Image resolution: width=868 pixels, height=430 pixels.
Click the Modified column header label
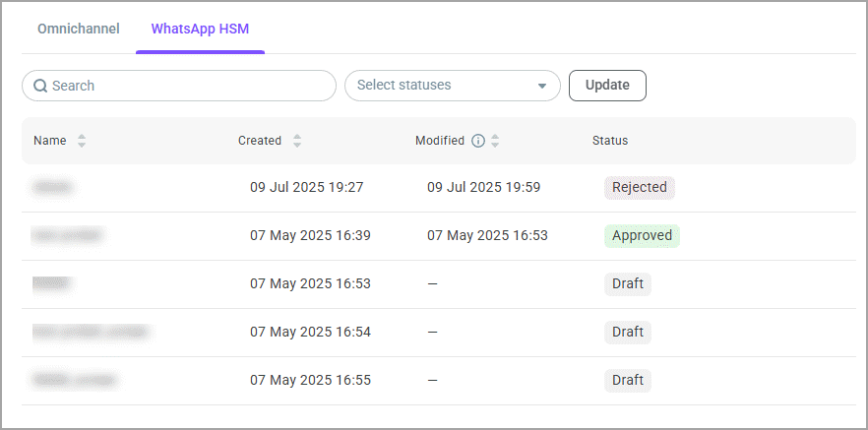coord(440,141)
